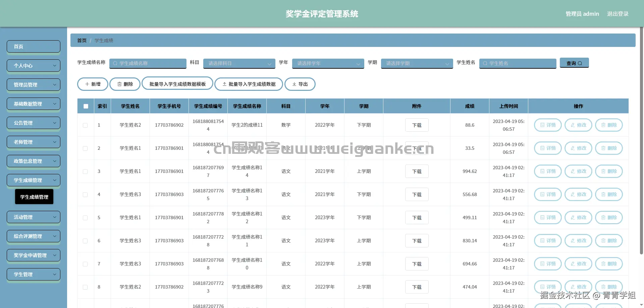
Task: Expand the 老师管理 sidebar menu
Action: 34,142
